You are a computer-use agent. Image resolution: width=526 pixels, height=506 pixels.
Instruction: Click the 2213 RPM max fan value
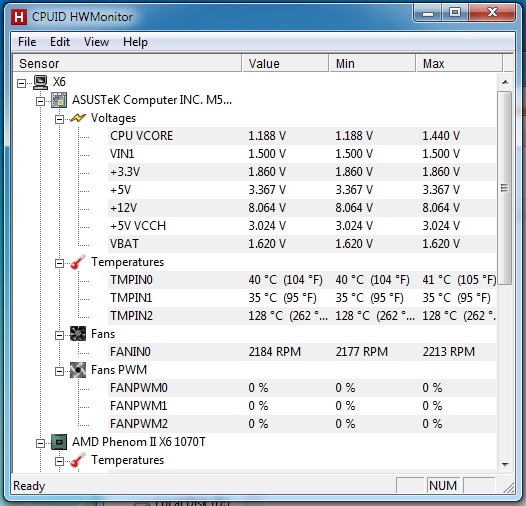tap(449, 352)
